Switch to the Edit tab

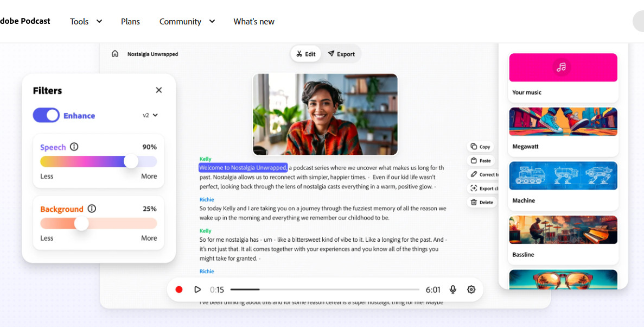point(306,54)
